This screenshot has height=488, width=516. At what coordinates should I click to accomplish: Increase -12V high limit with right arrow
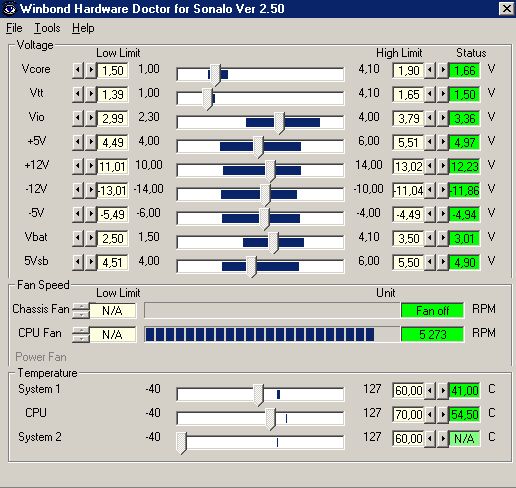coord(443,190)
